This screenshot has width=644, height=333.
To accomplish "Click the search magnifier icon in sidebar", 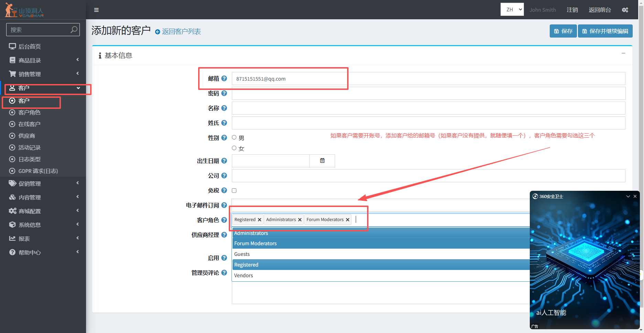I will coord(74,30).
